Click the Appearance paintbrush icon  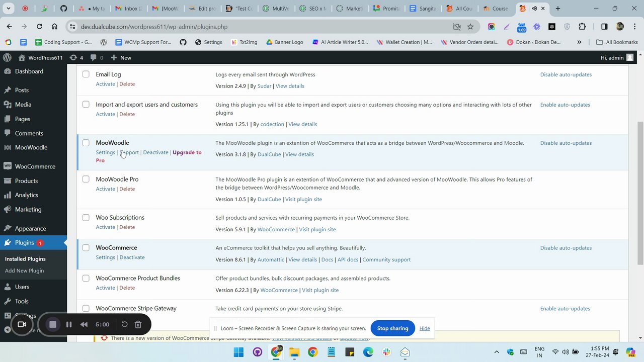[8, 228]
